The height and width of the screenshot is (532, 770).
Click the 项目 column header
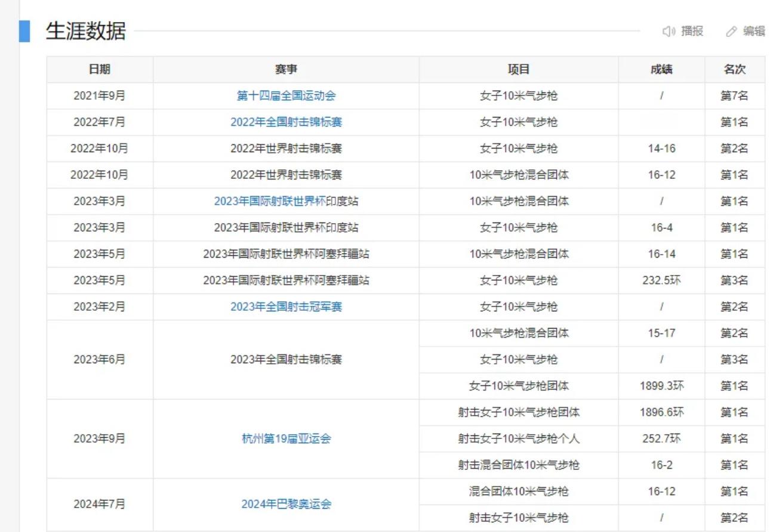pos(519,69)
